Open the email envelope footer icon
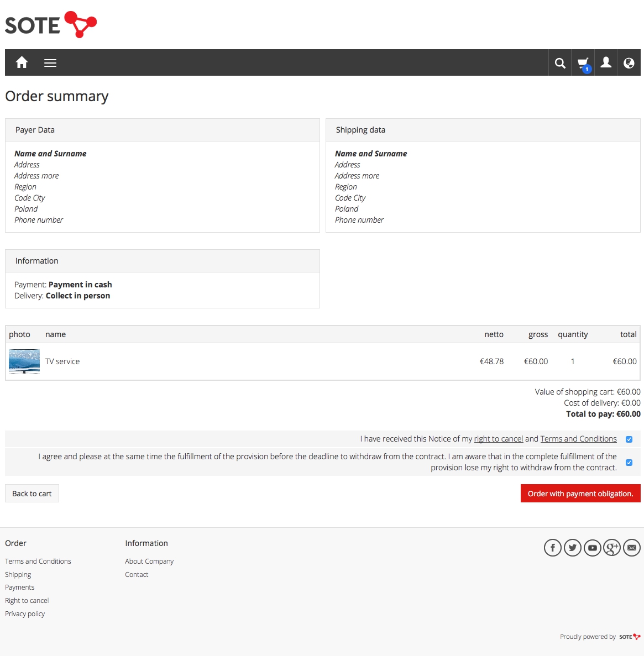 pyautogui.click(x=632, y=548)
